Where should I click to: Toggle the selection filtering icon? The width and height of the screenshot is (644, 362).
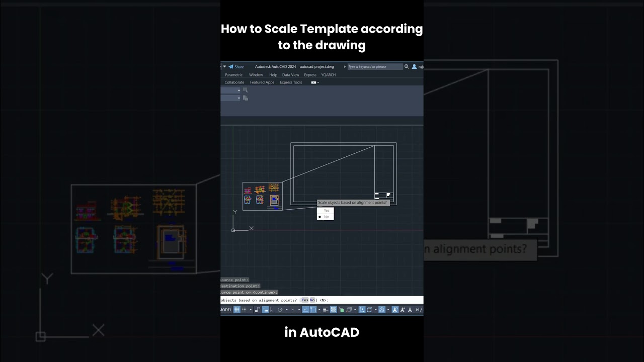[369, 310]
